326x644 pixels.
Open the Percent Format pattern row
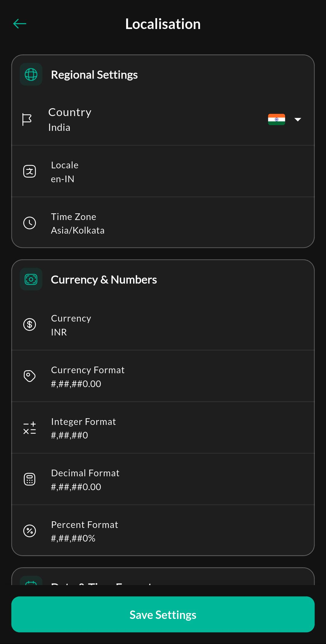tap(163, 531)
